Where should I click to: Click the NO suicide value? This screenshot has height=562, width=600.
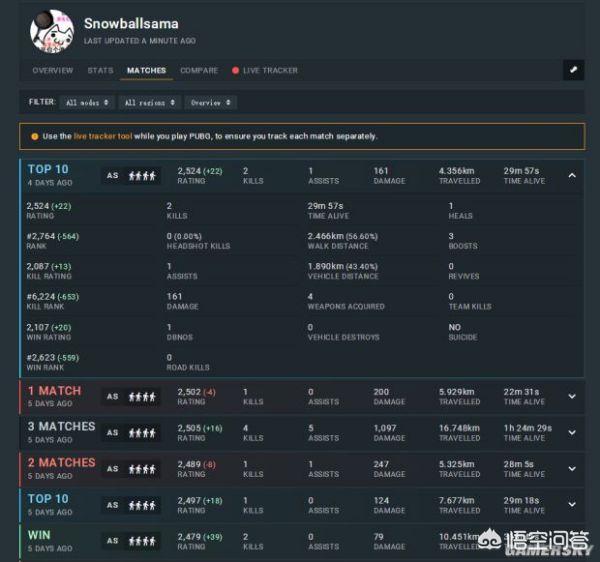(455, 327)
